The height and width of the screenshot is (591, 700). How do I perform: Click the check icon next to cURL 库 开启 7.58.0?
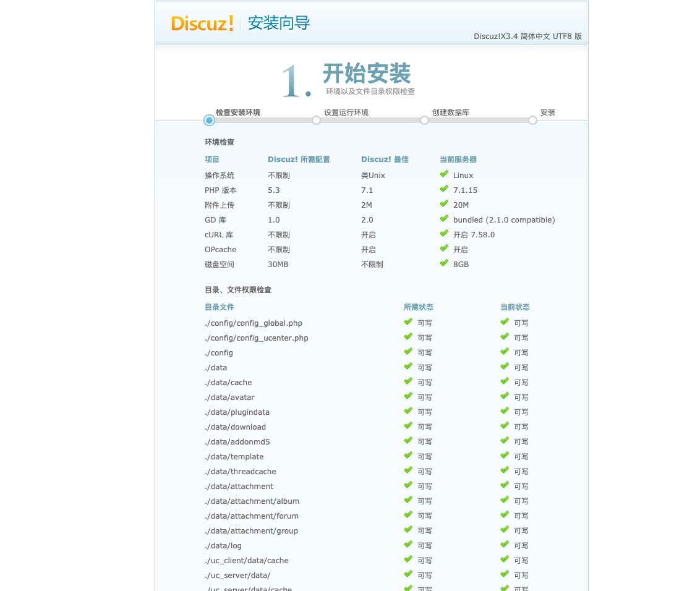[444, 233]
